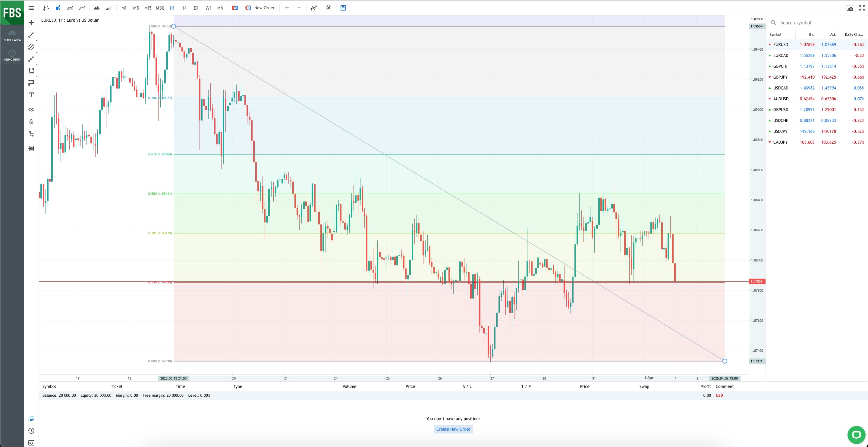Click the FBS logo
The image size is (868, 447).
pyautogui.click(x=12, y=12)
